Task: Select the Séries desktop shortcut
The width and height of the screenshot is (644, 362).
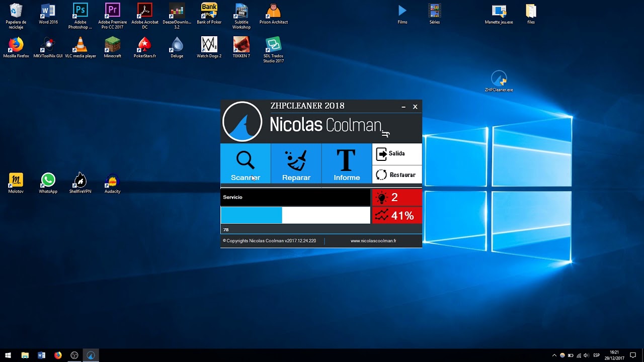Action: pos(435,14)
